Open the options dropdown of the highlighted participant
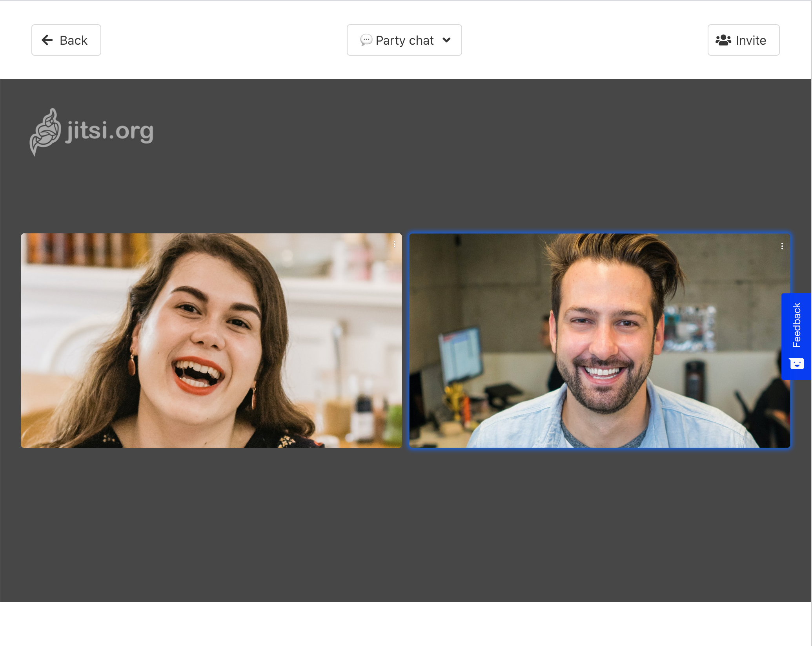The width and height of the screenshot is (812, 646). pos(782,246)
